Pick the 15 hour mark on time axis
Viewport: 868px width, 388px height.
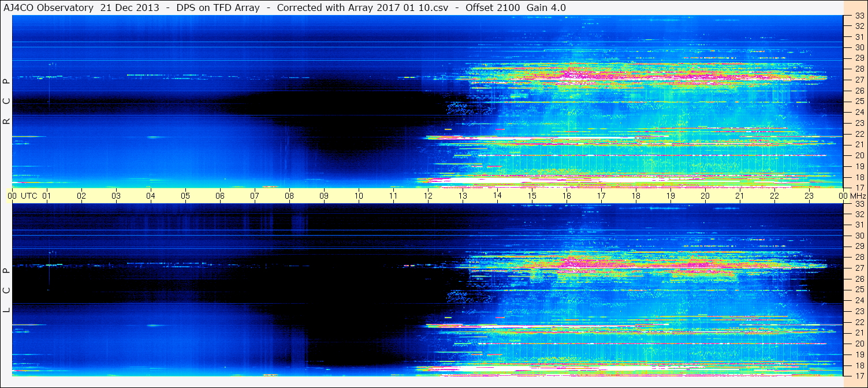(x=532, y=196)
